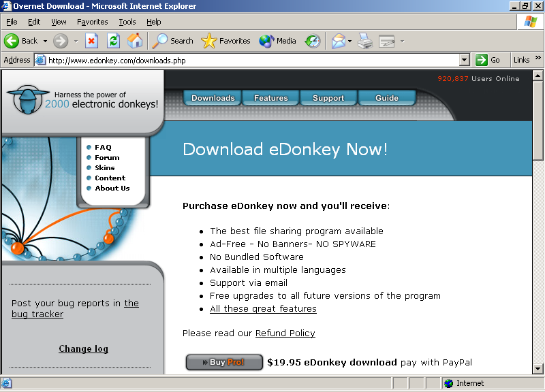Viewport: 545px width, 392px height.
Task: Click the scrollbar up arrow
Action: [538, 76]
